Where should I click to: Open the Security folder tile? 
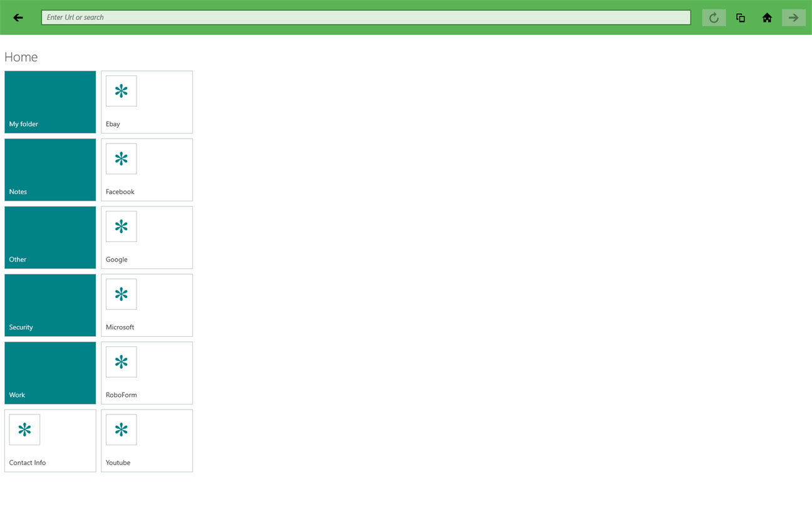point(50,305)
